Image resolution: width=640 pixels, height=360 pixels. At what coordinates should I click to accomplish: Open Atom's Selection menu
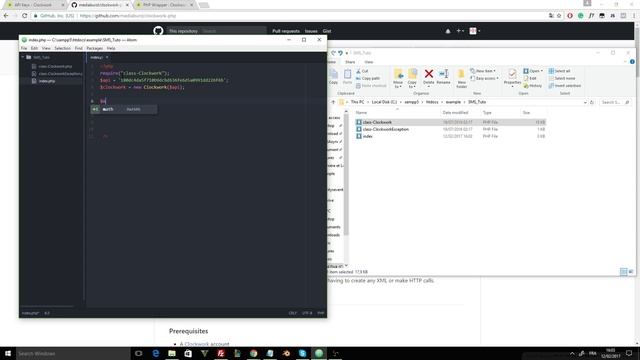(x=62, y=48)
